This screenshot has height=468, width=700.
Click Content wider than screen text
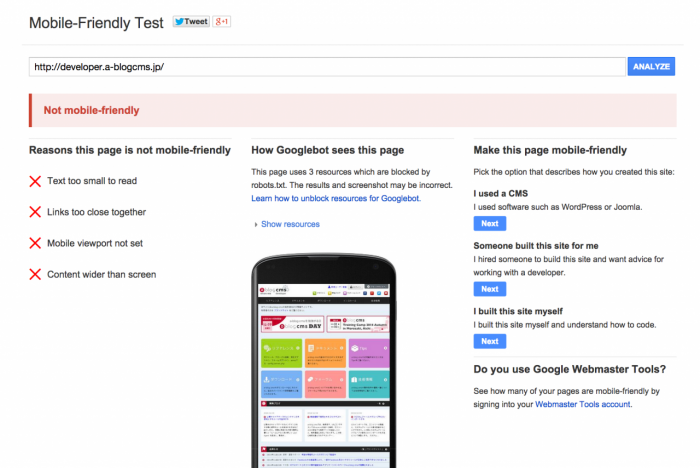tap(102, 275)
